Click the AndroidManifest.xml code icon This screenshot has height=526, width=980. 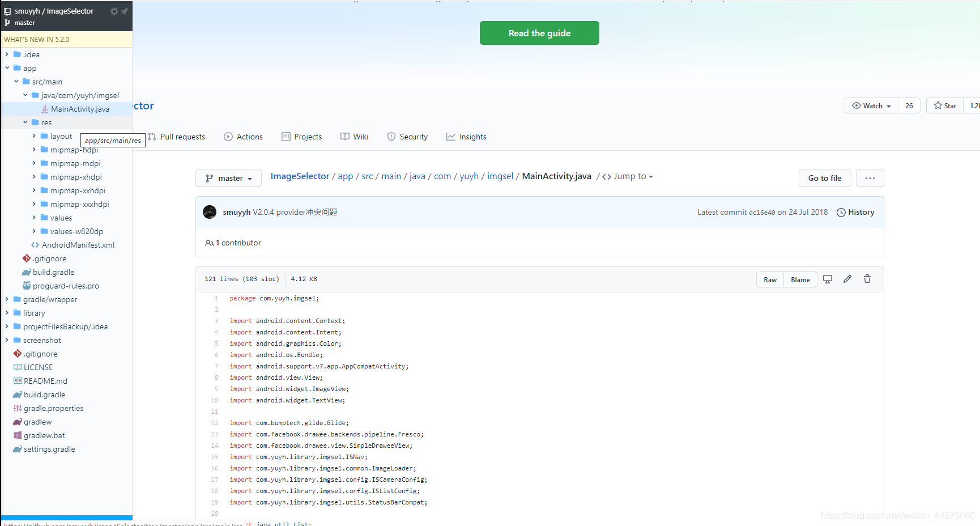(35, 245)
